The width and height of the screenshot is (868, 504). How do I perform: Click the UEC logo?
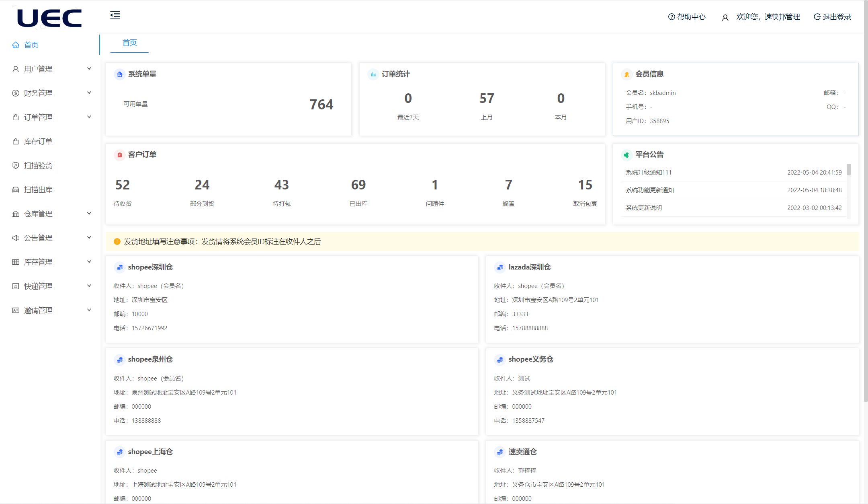coord(49,18)
